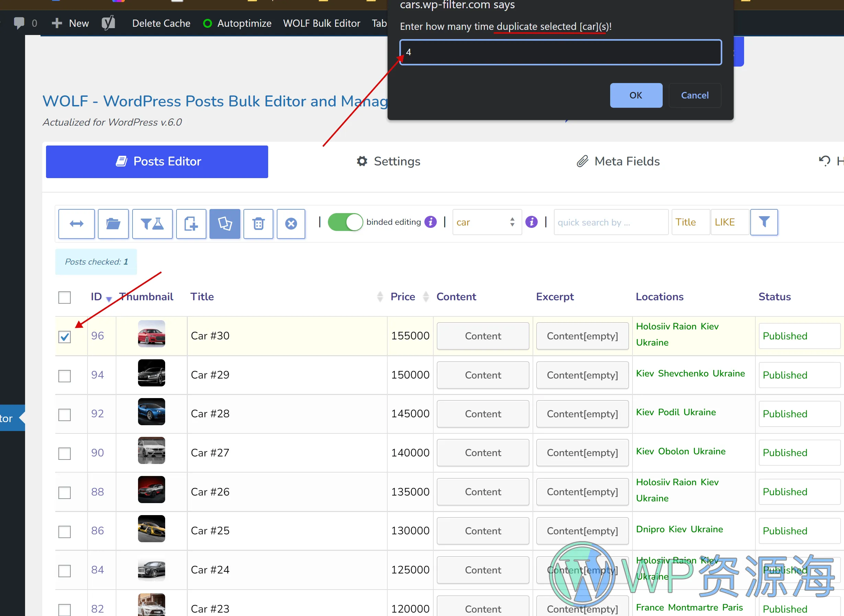The height and width of the screenshot is (616, 844).
Task: Click the duplicate count input field
Action: [x=560, y=52]
